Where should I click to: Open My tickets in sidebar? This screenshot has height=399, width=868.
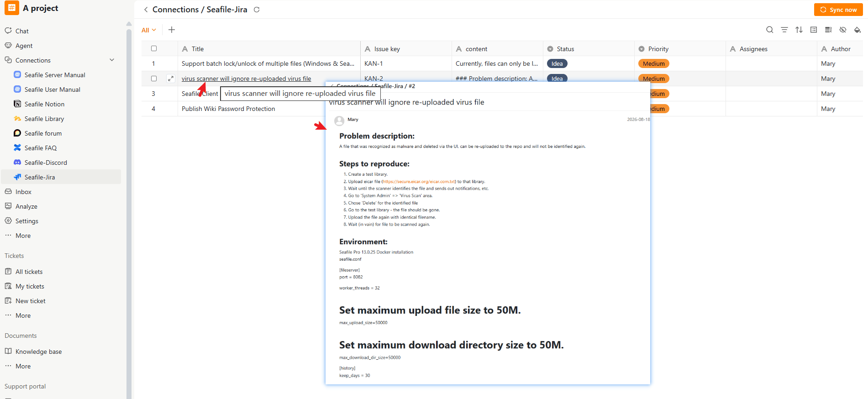(x=30, y=286)
